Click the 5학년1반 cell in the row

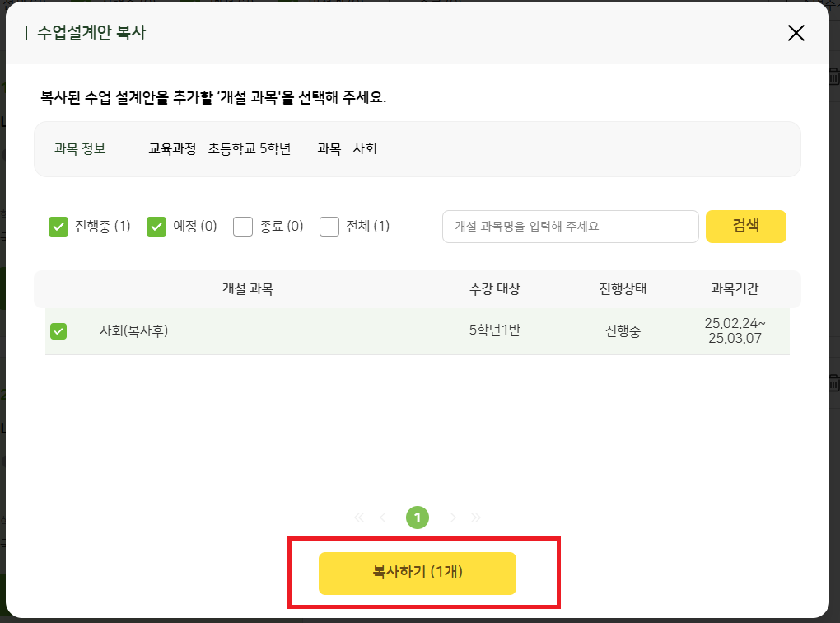point(494,331)
